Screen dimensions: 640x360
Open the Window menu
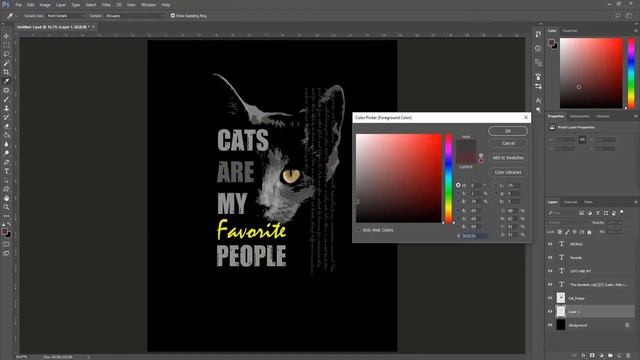coord(148,5)
